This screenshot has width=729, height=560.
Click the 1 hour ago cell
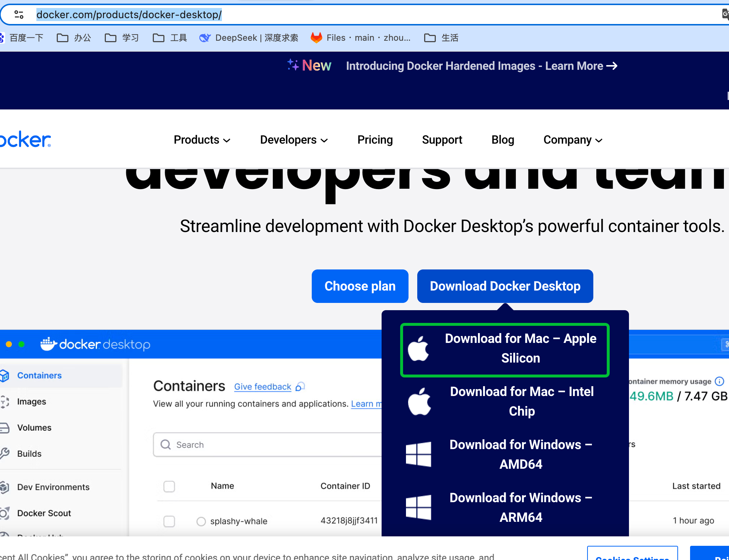(693, 521)
